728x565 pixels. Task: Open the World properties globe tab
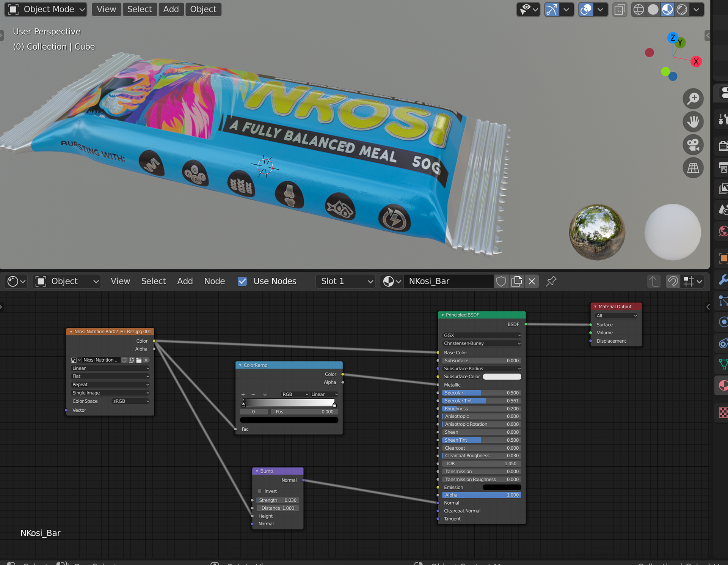click(x=723, y=231)
